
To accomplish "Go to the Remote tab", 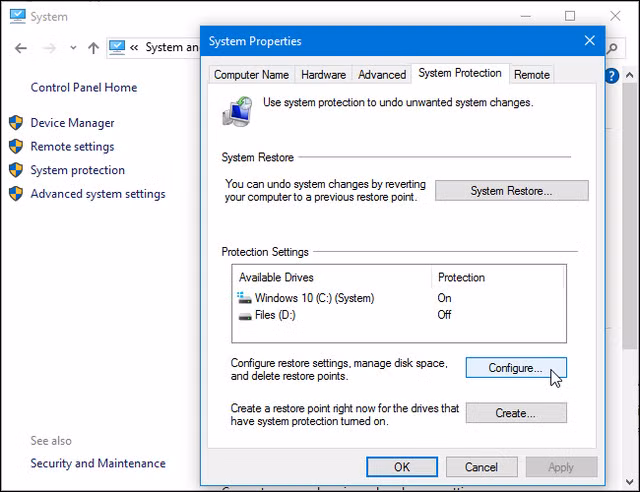I will pyautogui.click(x=531, y=74).
